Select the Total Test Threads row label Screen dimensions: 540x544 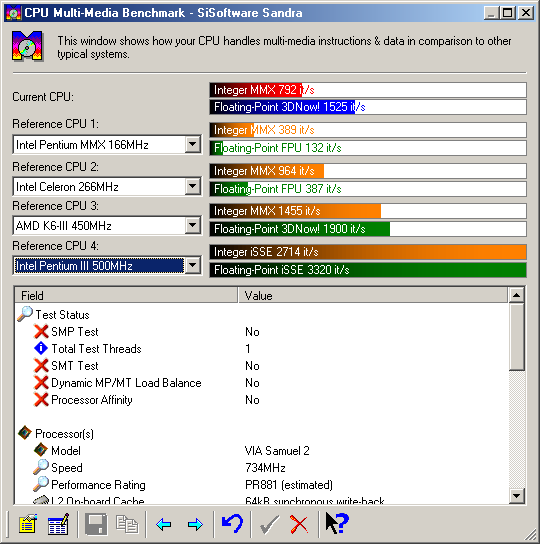tap(96, 349)
